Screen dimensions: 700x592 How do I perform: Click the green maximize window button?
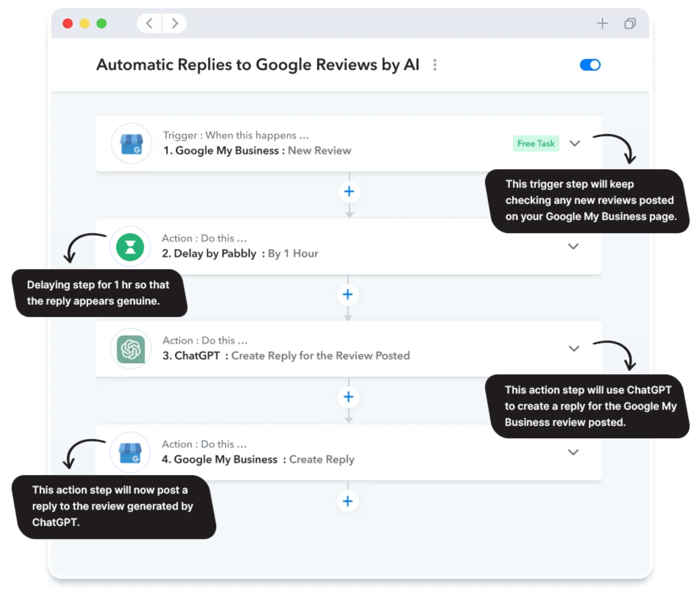[102, 23]
